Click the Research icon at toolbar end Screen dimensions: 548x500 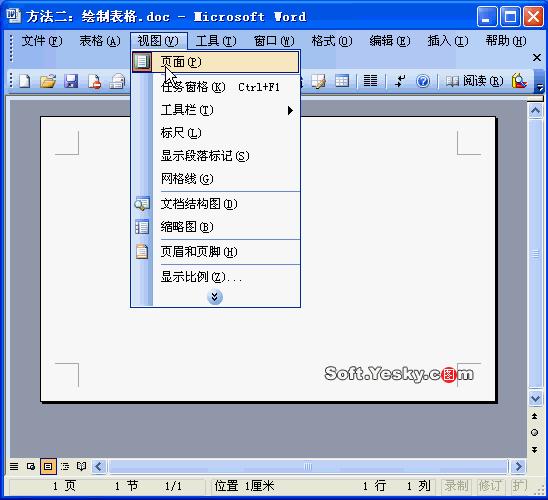(x=519, y=81)
